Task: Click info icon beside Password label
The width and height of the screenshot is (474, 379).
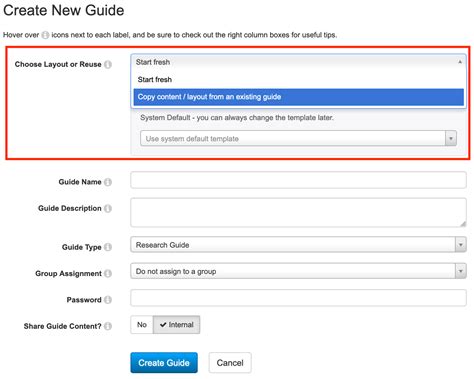Action: click(108, 300)
